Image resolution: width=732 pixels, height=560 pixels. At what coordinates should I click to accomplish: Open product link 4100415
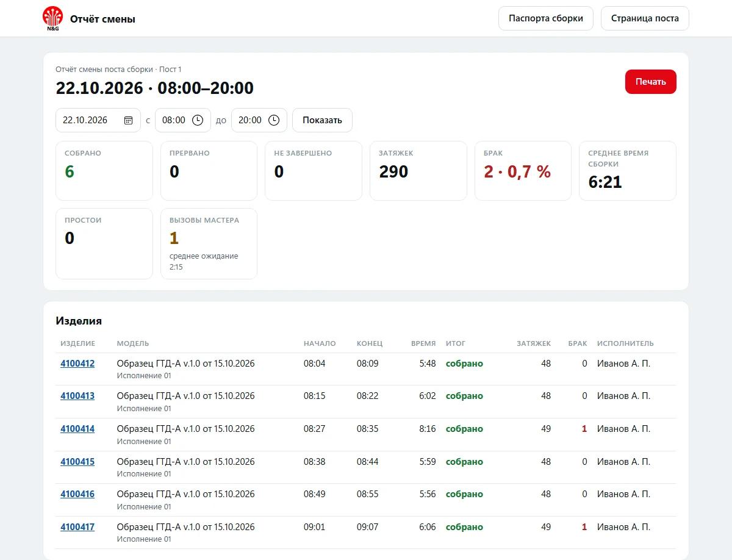pos(77,462)
